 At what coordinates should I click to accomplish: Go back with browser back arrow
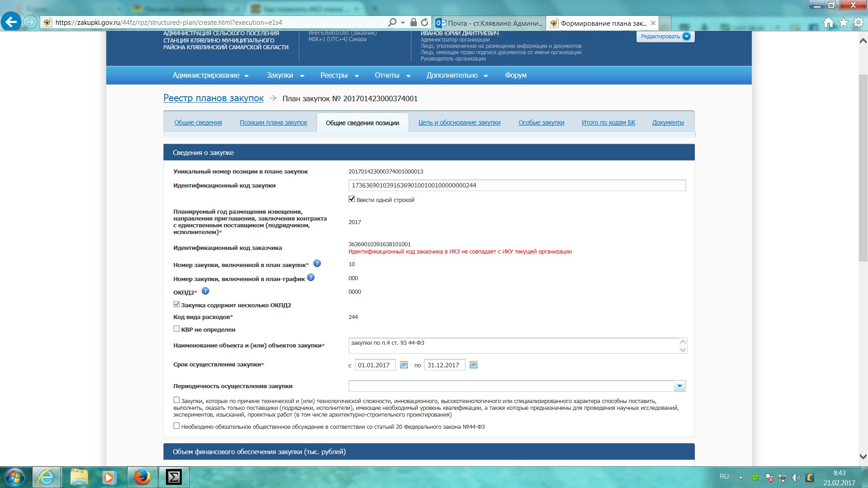click(11, 21)
